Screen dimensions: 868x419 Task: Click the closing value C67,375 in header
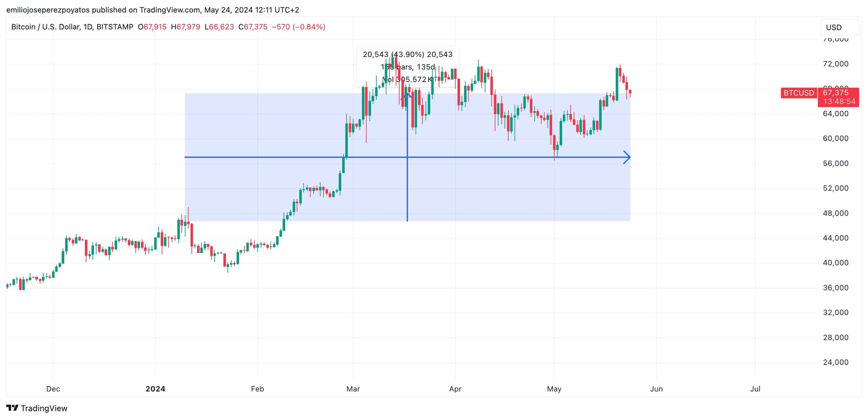[253, 27]
